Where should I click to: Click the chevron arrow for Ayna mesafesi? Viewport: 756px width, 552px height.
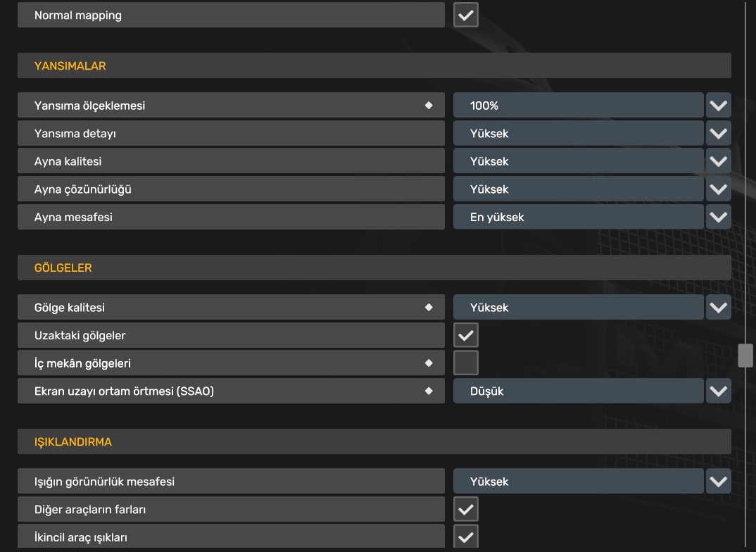[718, 218]
